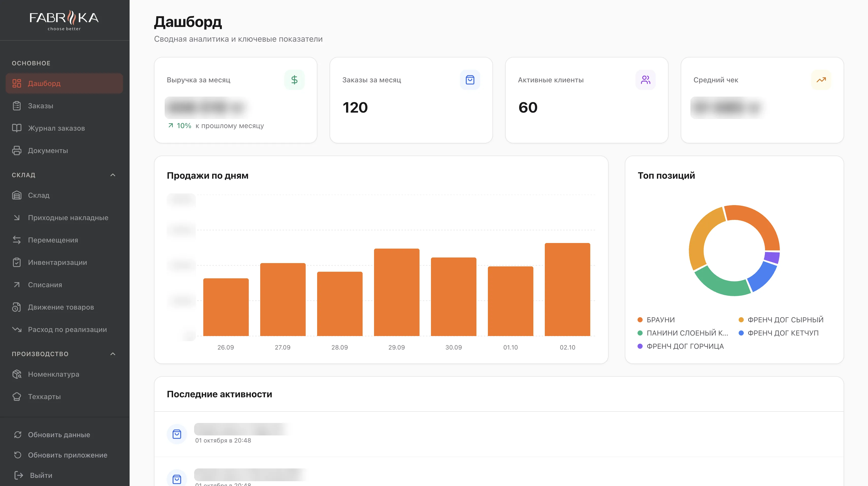
Task: Click the Движение товаров icon
Action: click(17, 307)
